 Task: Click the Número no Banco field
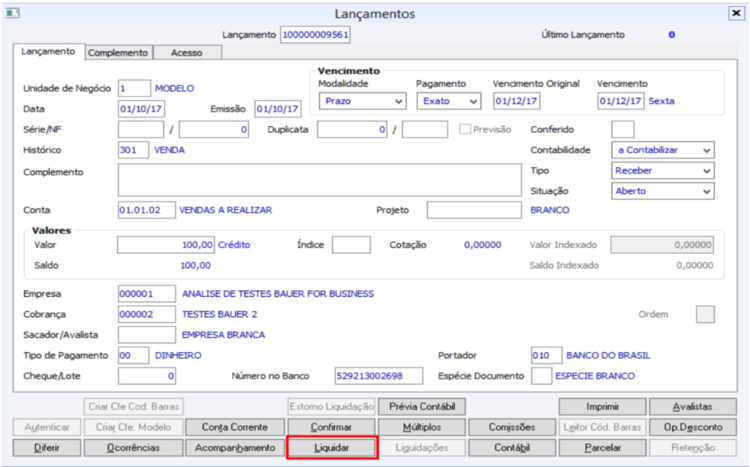tap(379, 376)
